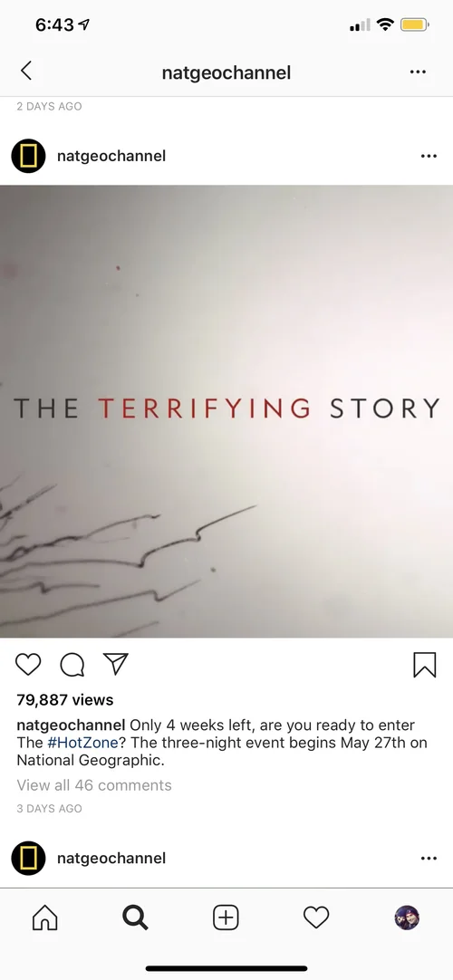Open natgeochannel avatar above the video

[x=28, y=157]
